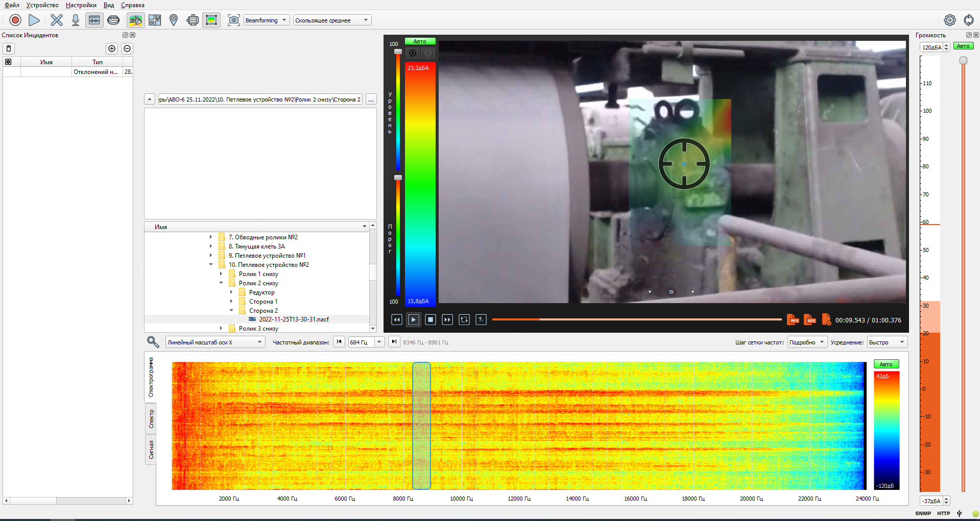Toggle loop playback in video player
980x521 pixels.
pos(464,320)
